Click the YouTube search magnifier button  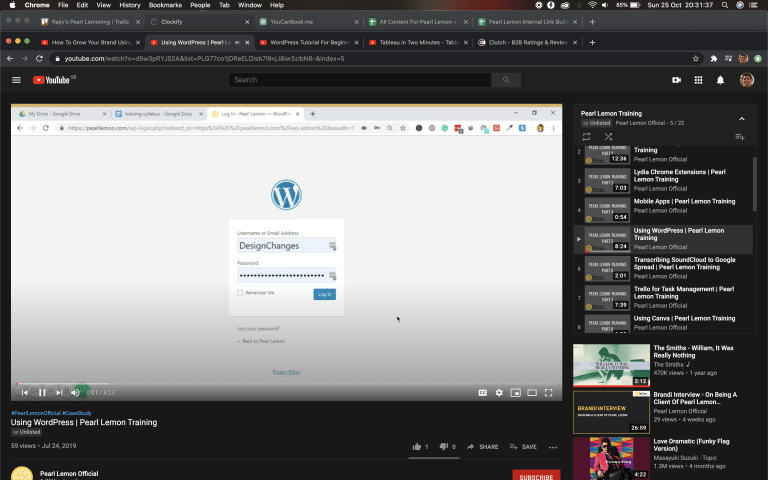[x=506, y=80]
